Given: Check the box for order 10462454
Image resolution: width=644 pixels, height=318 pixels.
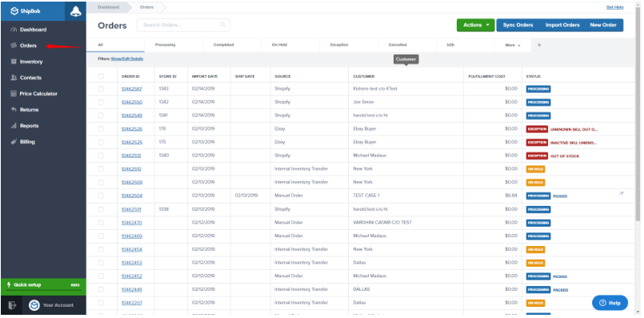Looking at the screenshot, I should click(101, 249).
